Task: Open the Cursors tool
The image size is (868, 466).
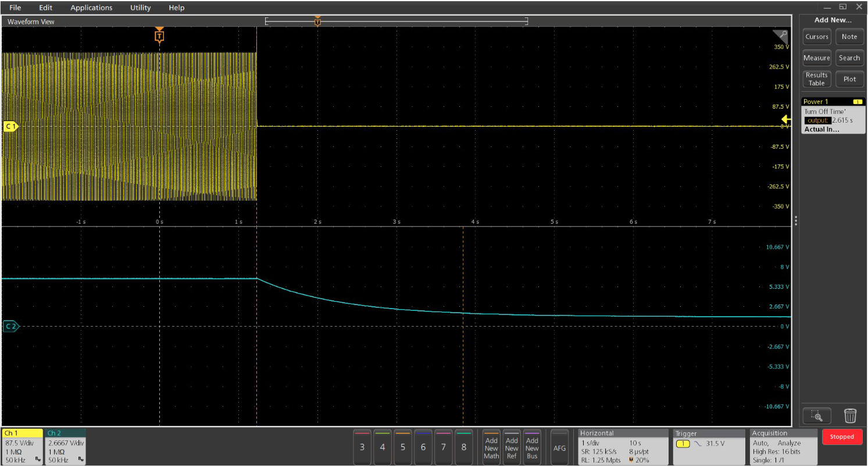Action: point(816,36)
